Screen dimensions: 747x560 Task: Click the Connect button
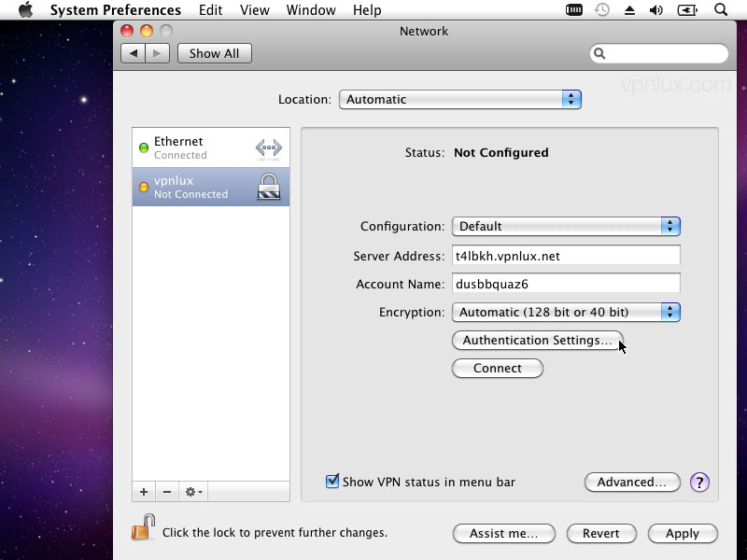point(498,368)
